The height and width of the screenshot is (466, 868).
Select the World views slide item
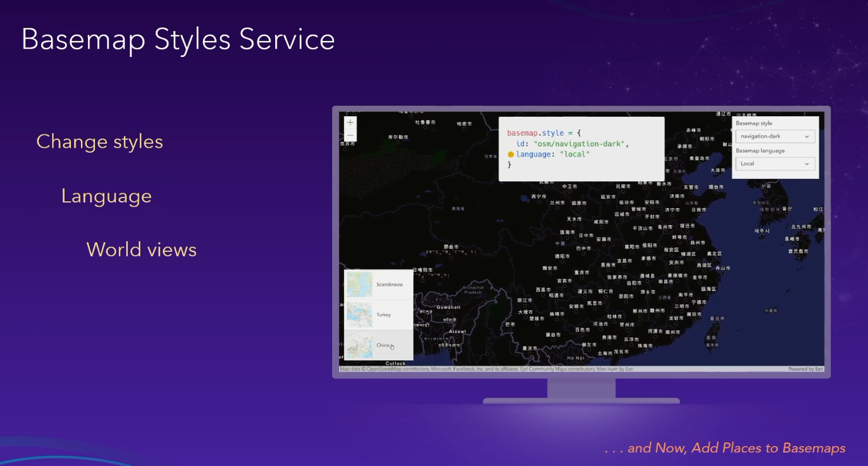[x=141, y=249]
